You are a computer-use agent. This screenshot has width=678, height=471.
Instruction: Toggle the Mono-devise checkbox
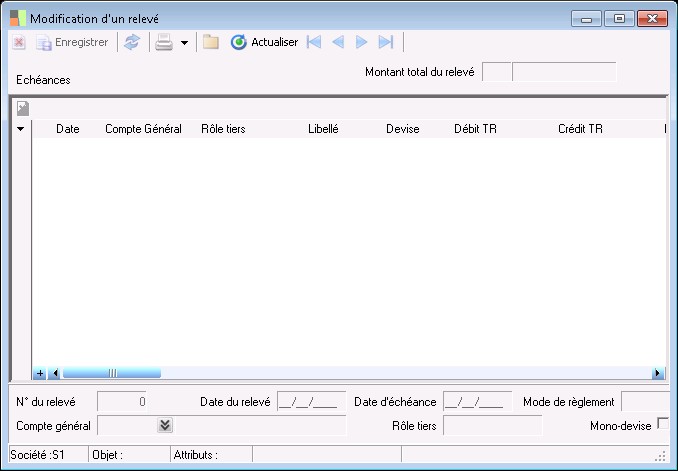click(x=662, y=423)
